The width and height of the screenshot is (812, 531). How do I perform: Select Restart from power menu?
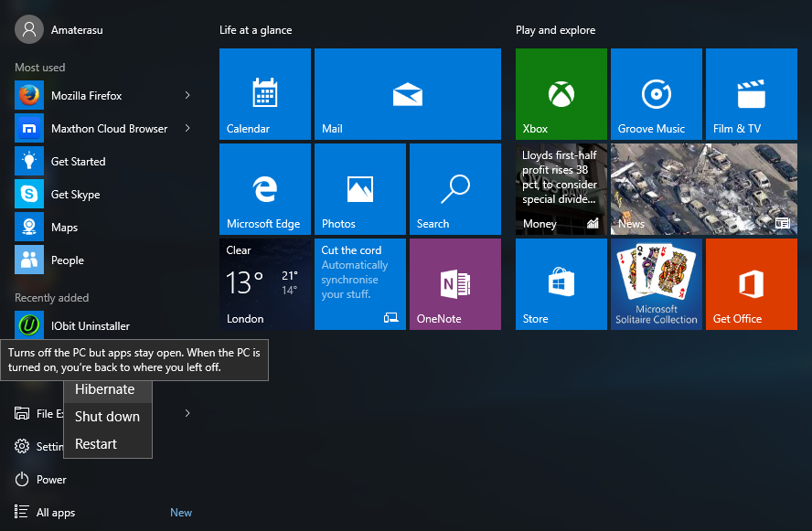pyautogui.click(x=108, y=444)
